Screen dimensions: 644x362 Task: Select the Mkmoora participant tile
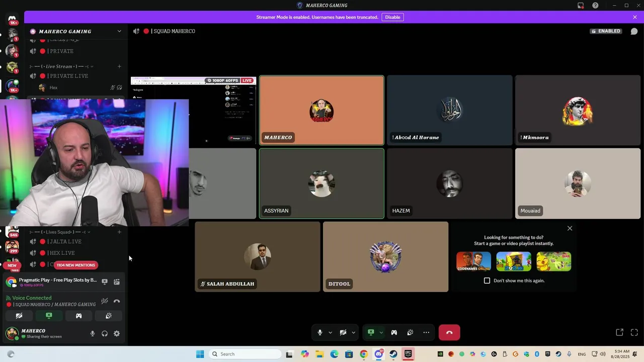[578, 110]
